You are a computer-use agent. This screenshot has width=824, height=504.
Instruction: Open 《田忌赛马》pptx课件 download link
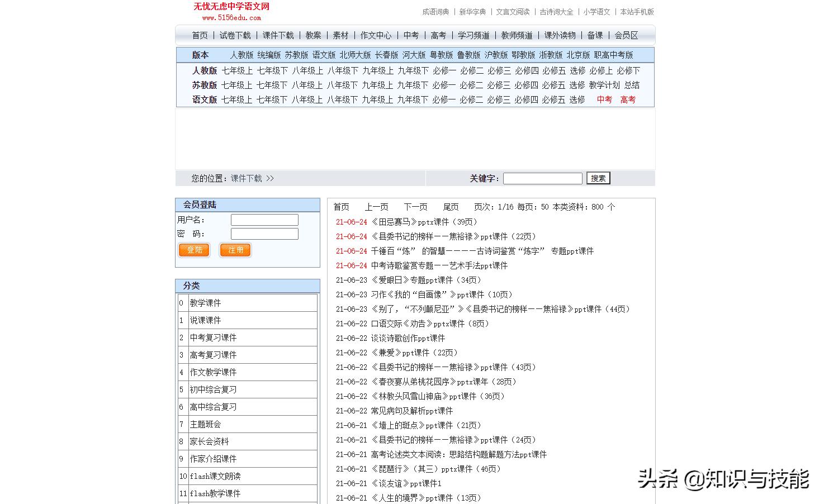[x=423, y=221]
